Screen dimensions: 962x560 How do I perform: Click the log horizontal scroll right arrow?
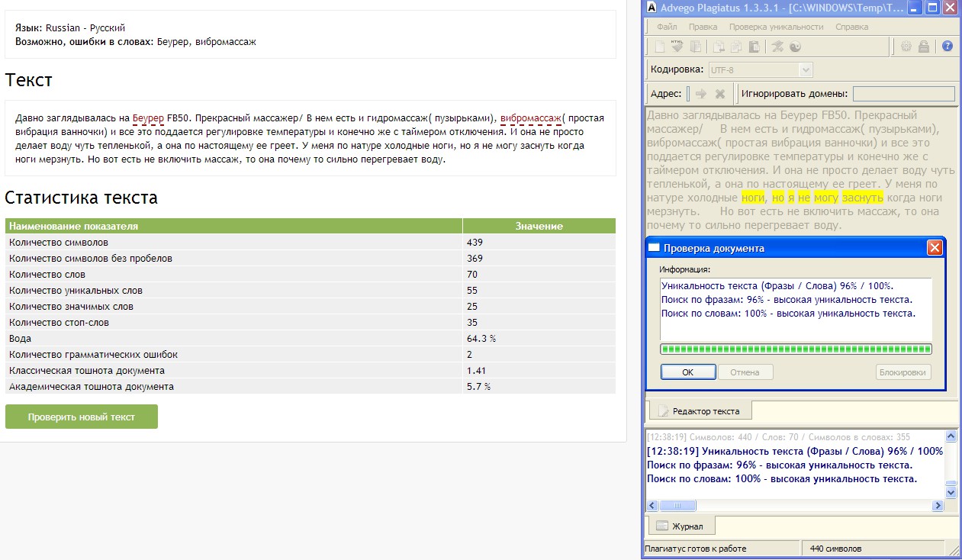(x=938, y=505)
